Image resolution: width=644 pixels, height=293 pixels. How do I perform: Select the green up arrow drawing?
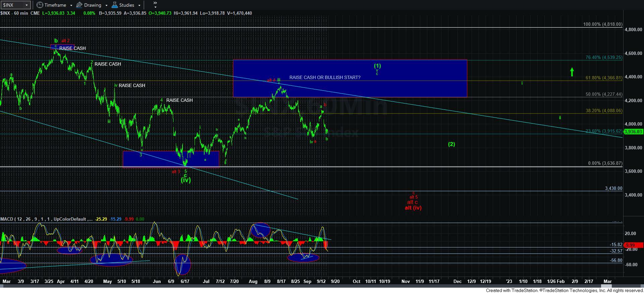[x=572, y=72]
